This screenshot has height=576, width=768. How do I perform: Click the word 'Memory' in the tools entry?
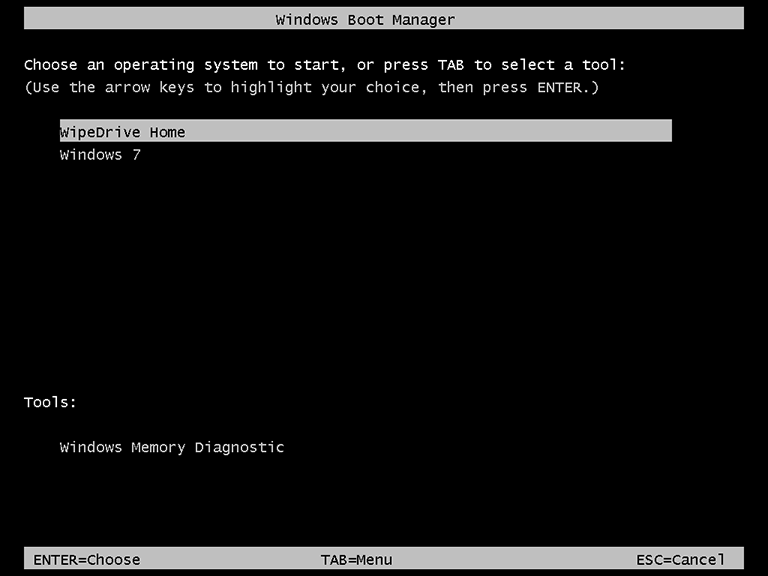tap(158, 448)
